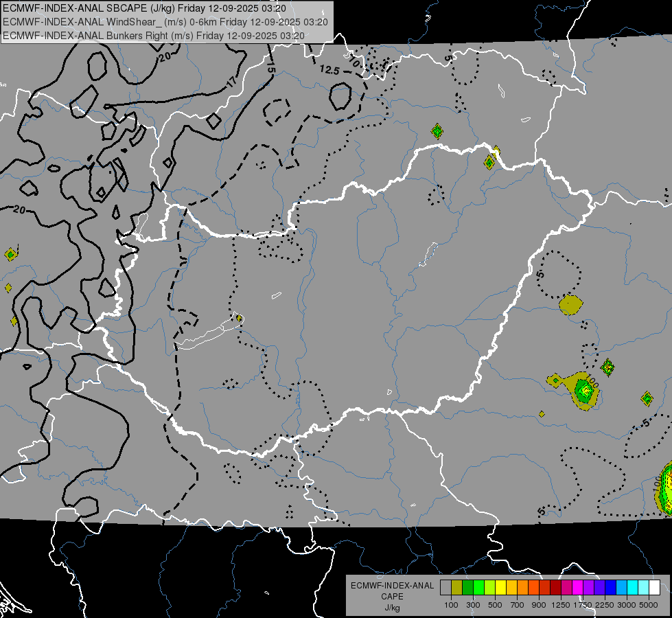Pick the indigo swatch left of 2250
Image resolution: width=672 pixels, height=618 pixels.
599,587
